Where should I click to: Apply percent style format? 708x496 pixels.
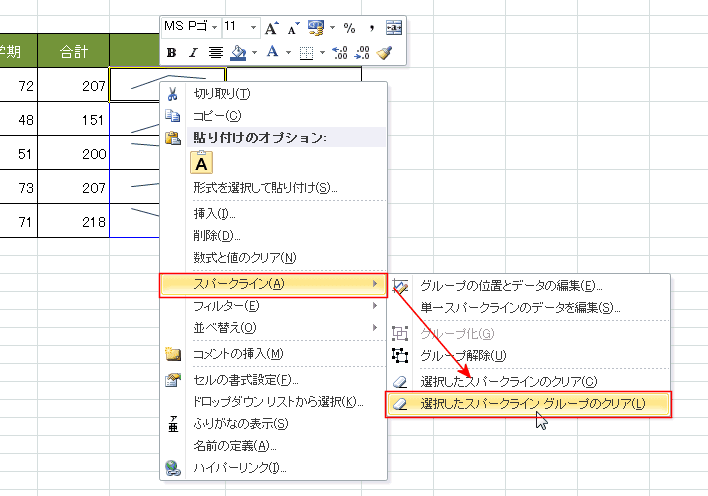349,27
